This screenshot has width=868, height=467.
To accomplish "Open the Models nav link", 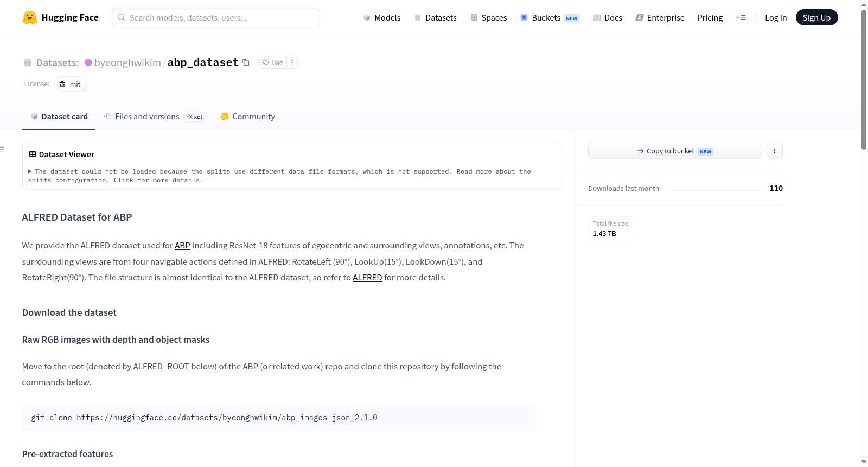I will click(382, 17).
